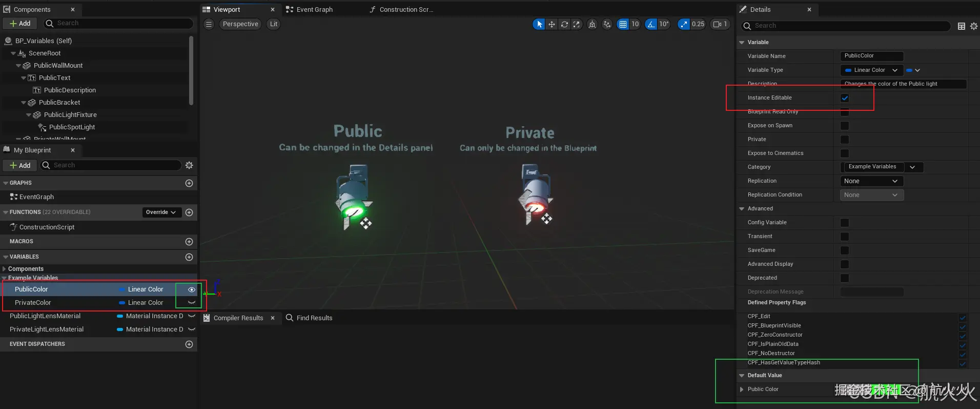The height and width of the screenshot is (409, 980).
Task: Open the rotation snap 10° value menu
Action: (664, 24)
